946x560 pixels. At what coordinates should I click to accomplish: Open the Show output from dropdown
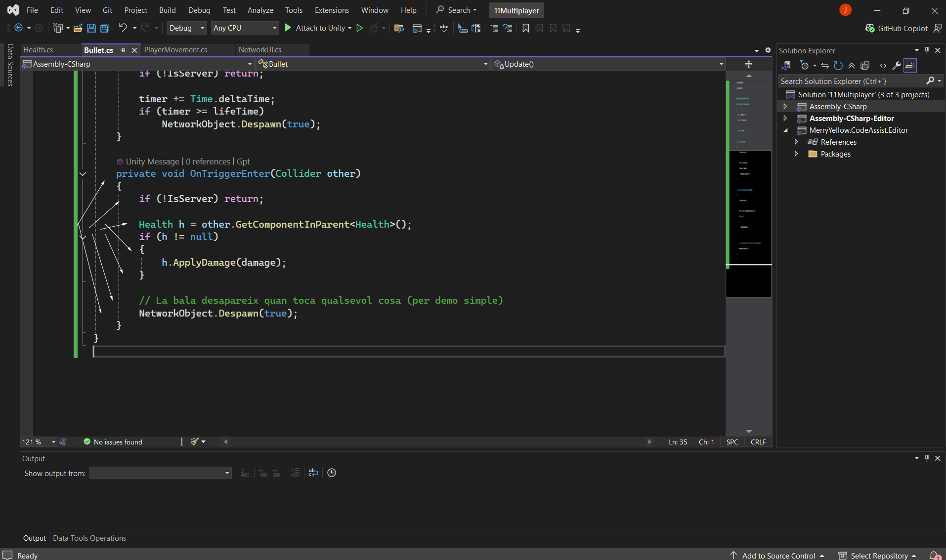point(160,473)
